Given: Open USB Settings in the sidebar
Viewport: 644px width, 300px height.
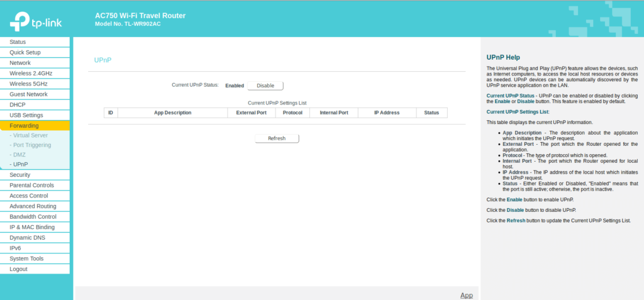Looking at the screenshot, I should (x=26, y=115).
